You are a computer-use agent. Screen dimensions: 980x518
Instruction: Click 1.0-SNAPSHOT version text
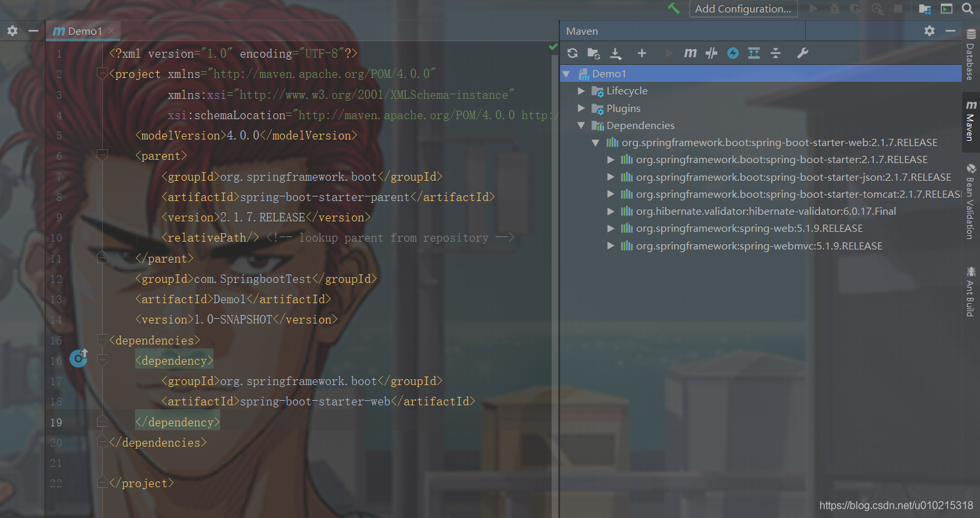(233, 320)
